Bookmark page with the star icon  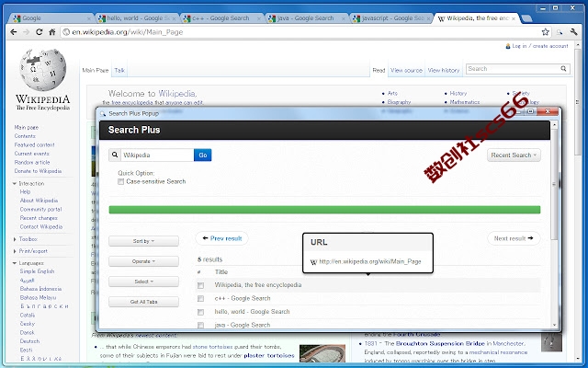click(x=545, y=32)
